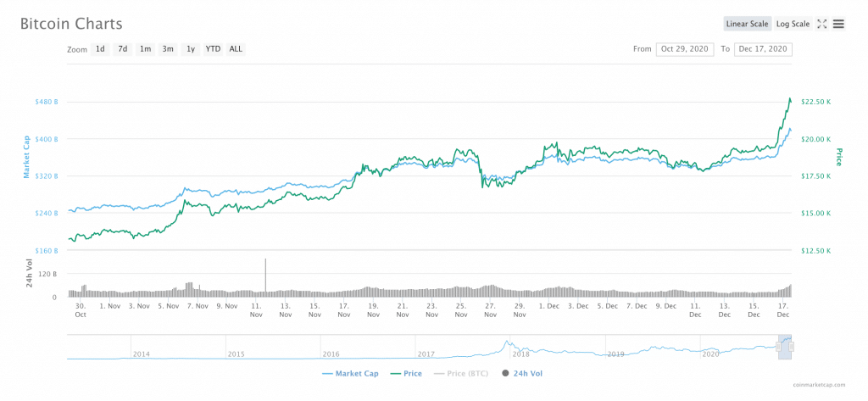Screen dimensions: 868x401
Task: Edit the From date field
Action: coord(684,49)
